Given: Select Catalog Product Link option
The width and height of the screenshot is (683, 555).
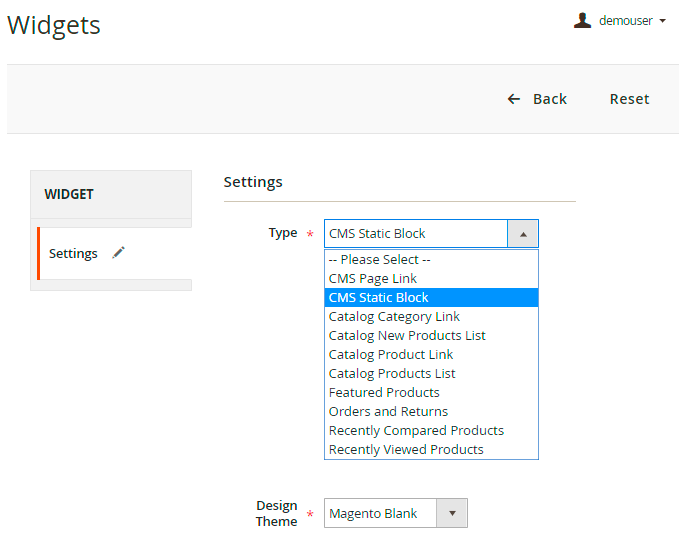Looking at the screenshot, I should (x=431, y=355).
